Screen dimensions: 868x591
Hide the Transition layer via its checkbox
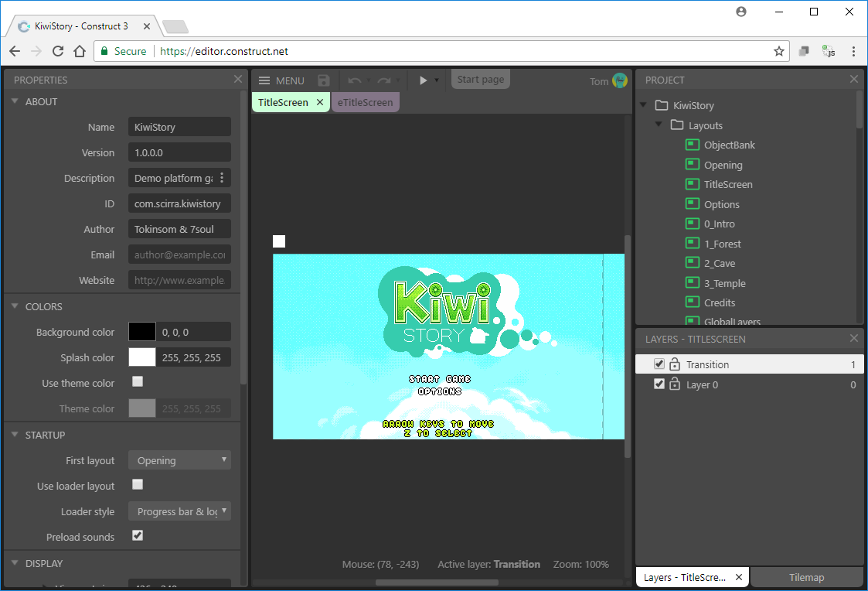tap(659, 364)
